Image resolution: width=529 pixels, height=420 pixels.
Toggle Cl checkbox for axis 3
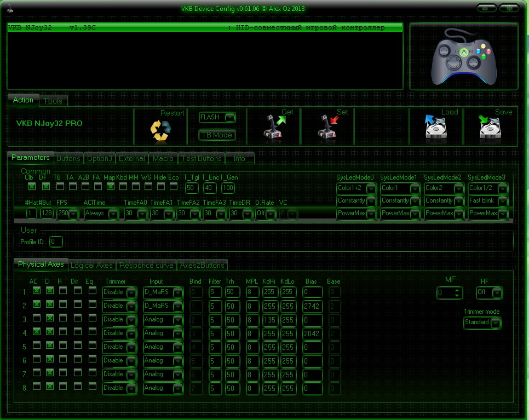(50, 318)
